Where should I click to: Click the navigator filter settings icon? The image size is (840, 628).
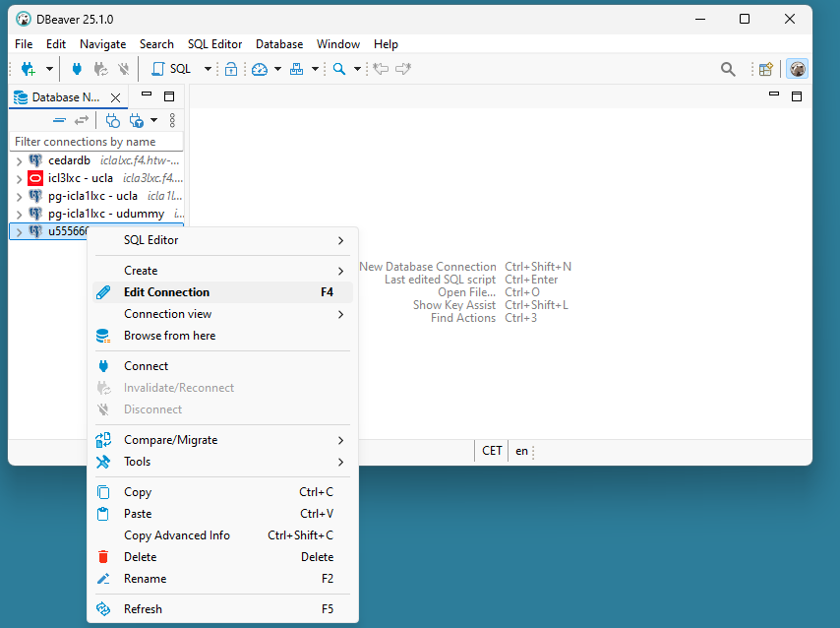[x=136, y=121]
